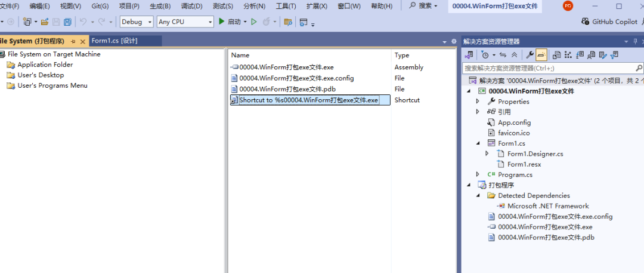Open the 编辑(E) menu
The image size is (644, 273).
pos(39,6)
